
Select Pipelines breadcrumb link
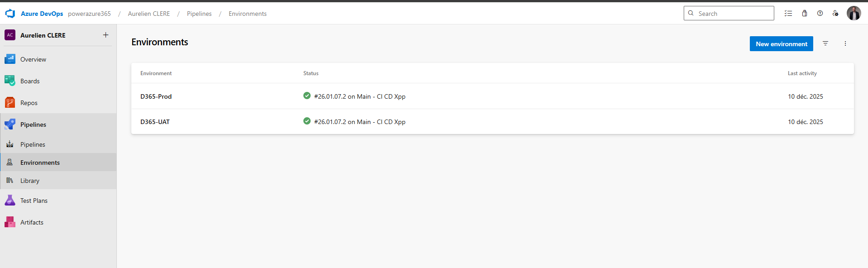[199, 14]
